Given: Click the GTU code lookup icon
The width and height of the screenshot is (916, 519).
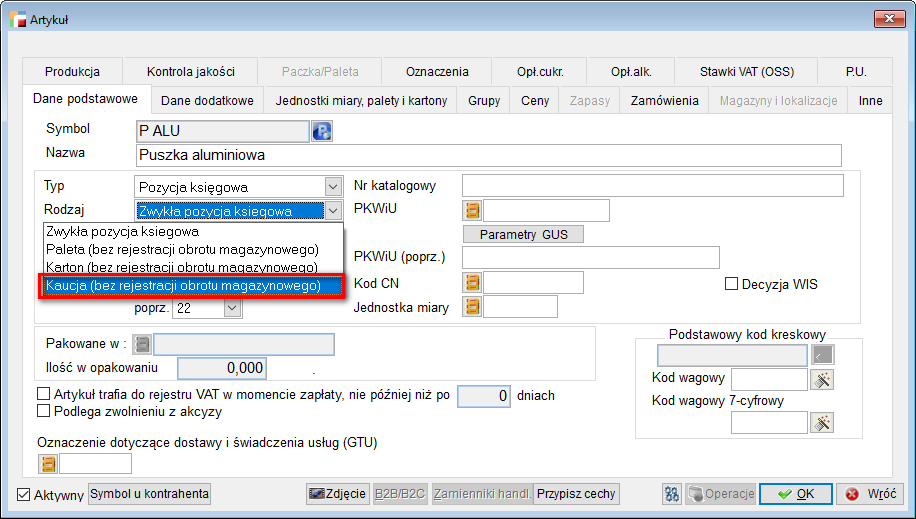Looking at the screenshot, I should [x=47, y=464].
